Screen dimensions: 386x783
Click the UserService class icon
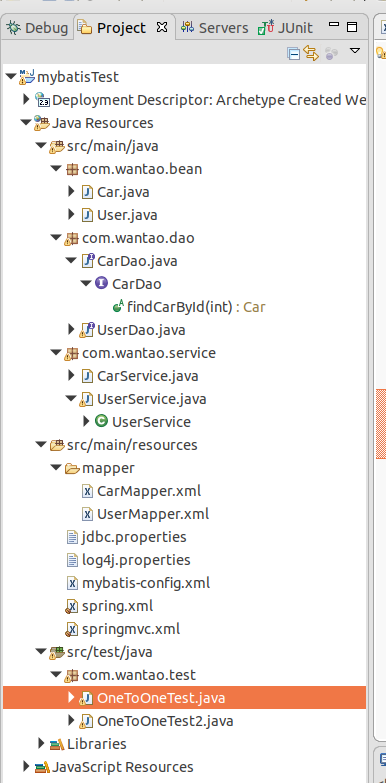[101, 421]
